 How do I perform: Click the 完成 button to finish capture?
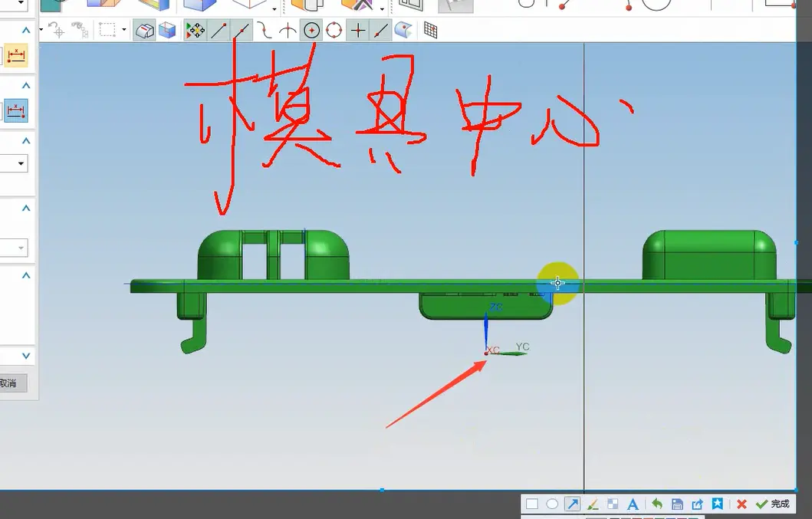(773, 504)
